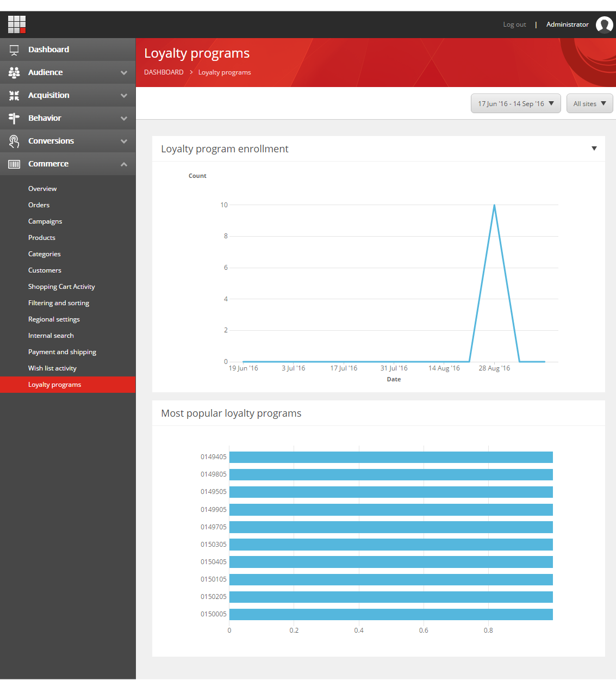
Task: Click the enrollment peak at 28 Aug
Action: [494, 205]
